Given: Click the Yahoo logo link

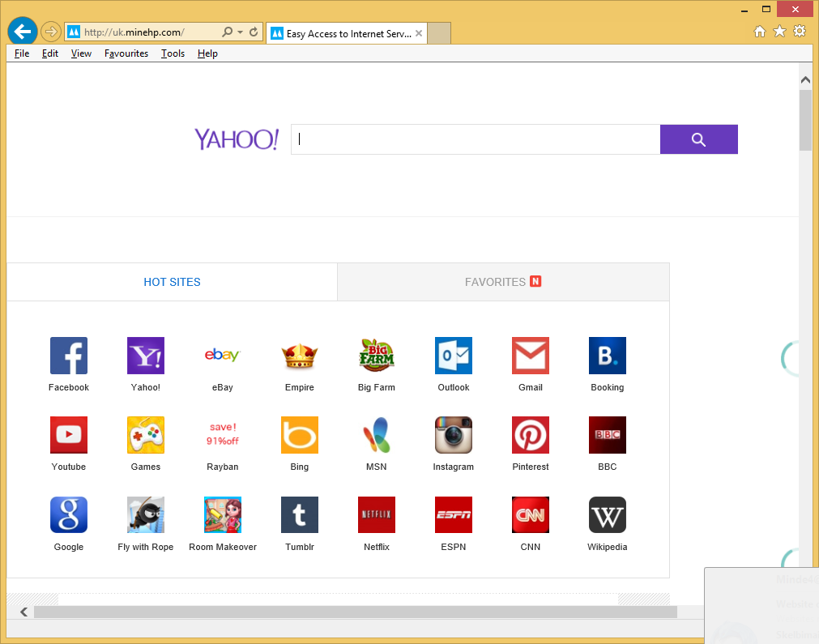Looking at the screenshot, I should coord(236,139).
